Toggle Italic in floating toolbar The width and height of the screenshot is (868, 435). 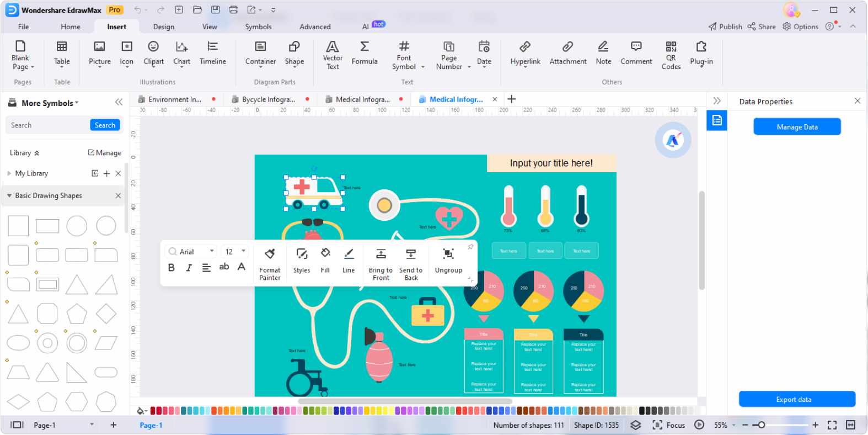(189, 268)
